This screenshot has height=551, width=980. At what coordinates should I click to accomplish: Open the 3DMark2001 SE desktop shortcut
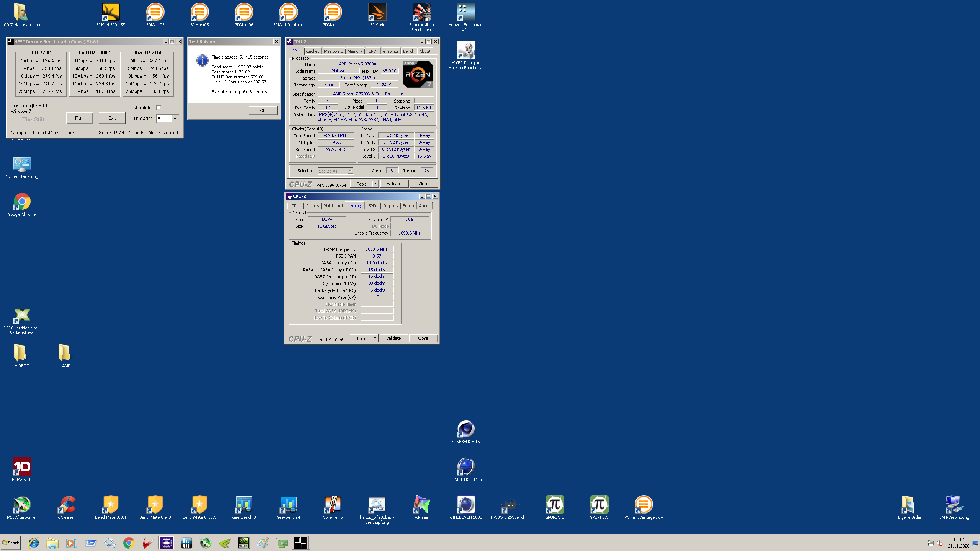click(x=110, y=15)
